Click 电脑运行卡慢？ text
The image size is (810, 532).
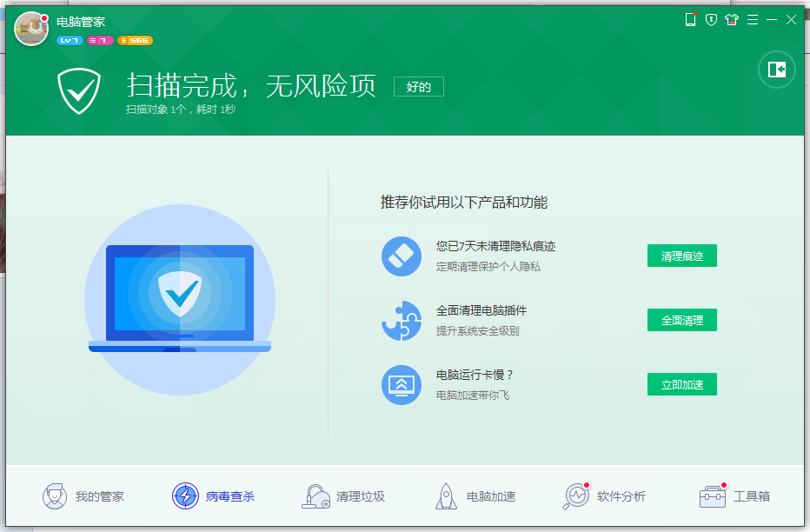(x=475, y=375)
